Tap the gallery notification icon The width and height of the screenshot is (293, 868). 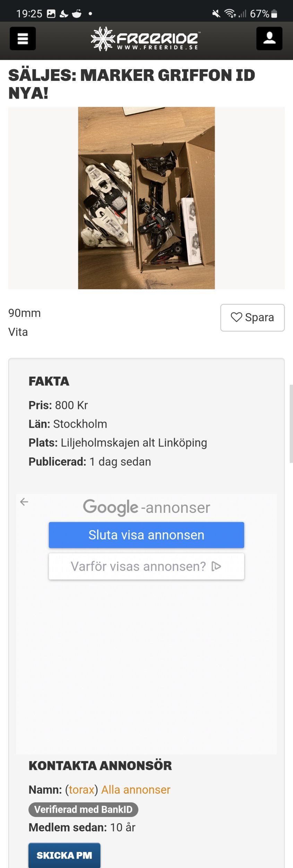tap(51, 14)
